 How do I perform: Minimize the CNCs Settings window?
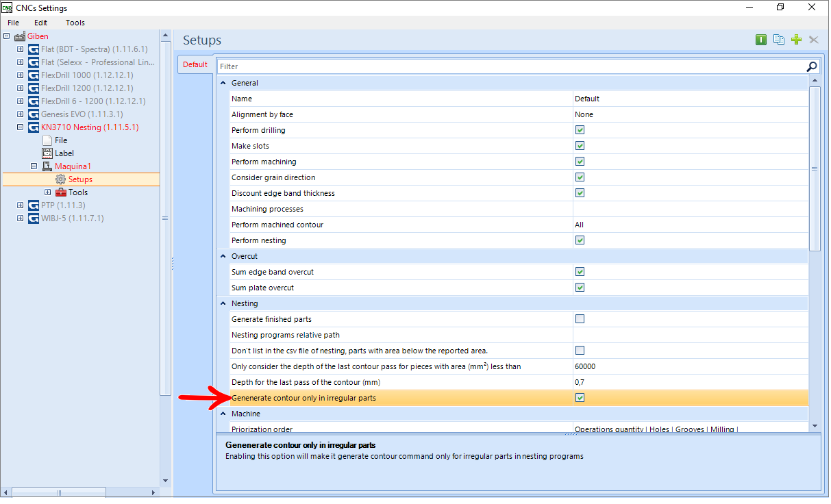coord(749,7)
